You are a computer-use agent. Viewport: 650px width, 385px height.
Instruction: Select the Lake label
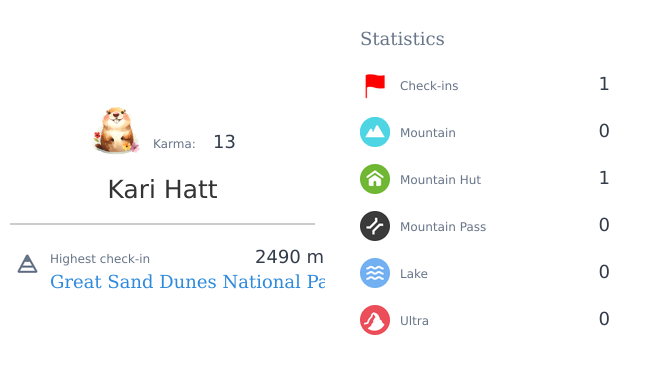(x=414, y=274)
